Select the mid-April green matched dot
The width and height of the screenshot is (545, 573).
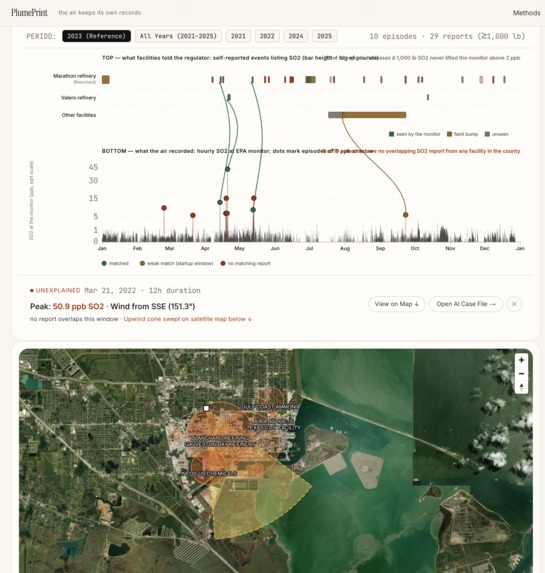pyautogui.click(x=220, y=202)
